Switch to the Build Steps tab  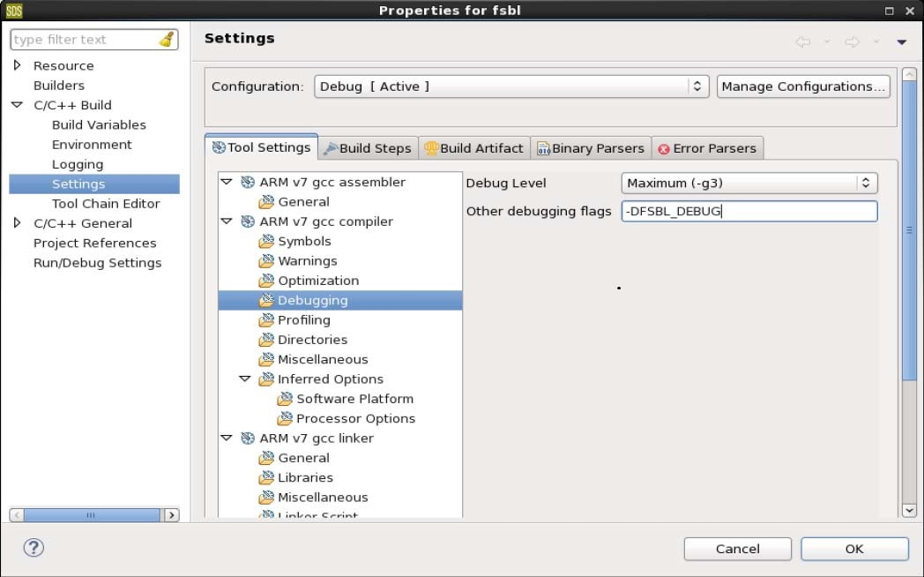tap(367, 148)
